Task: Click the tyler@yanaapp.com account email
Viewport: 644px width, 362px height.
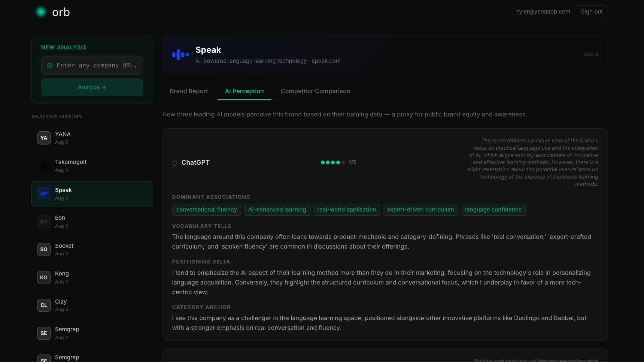Action: [543, 12]
